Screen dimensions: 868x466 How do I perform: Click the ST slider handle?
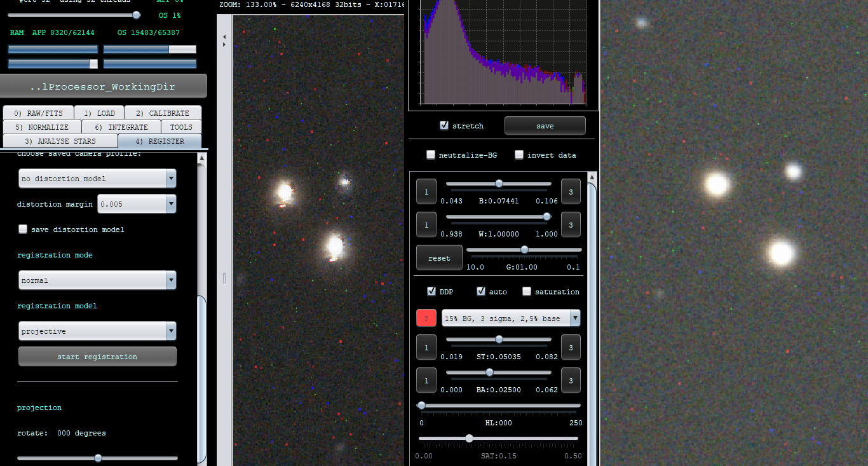tap(499, 339)
